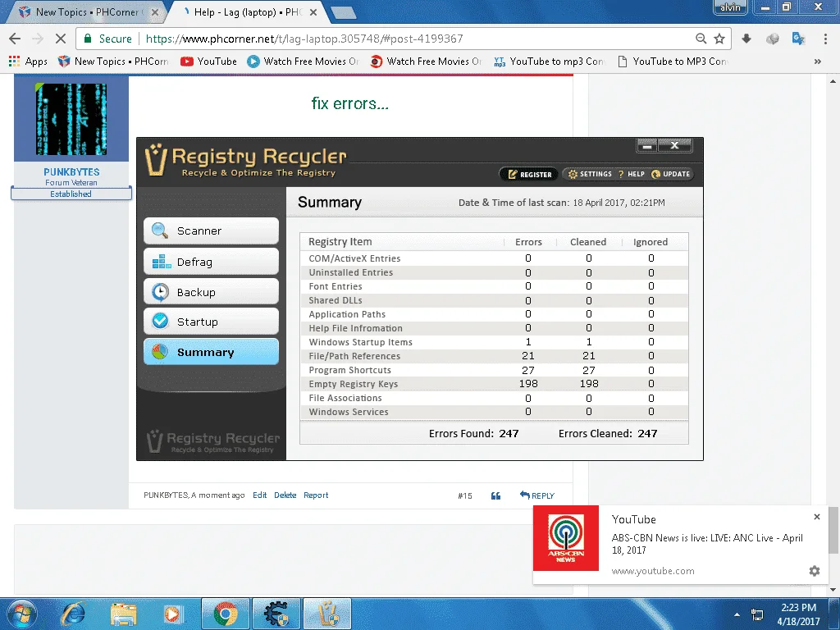This screenshot has height=630, width=840.
Task: Show hidden system tray icons
Action: coord(737,614)
